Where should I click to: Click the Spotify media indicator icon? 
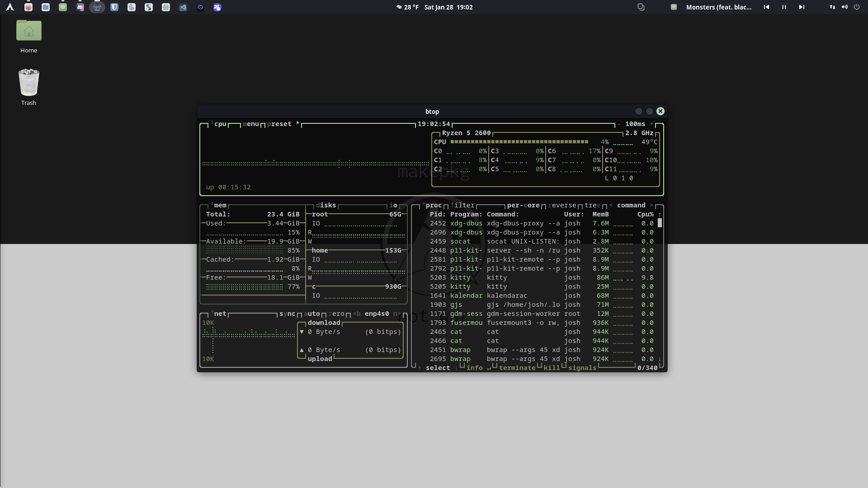[674, 7]
